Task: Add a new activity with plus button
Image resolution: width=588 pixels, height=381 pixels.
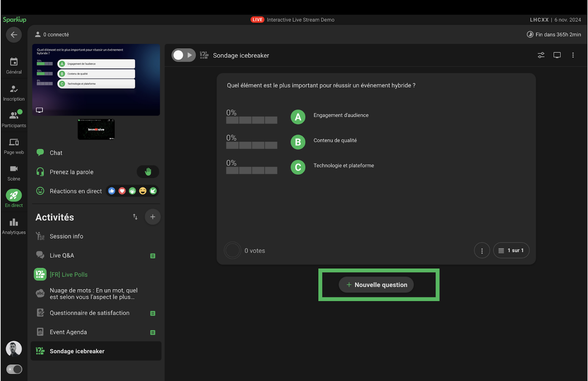Action: (153, 217)
